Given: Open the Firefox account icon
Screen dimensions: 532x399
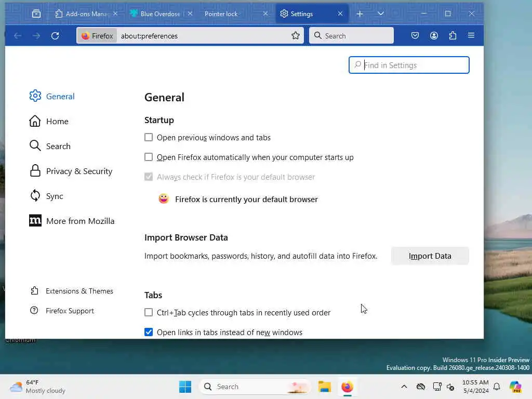Looking at the screenshot, I should coord(434,35).
